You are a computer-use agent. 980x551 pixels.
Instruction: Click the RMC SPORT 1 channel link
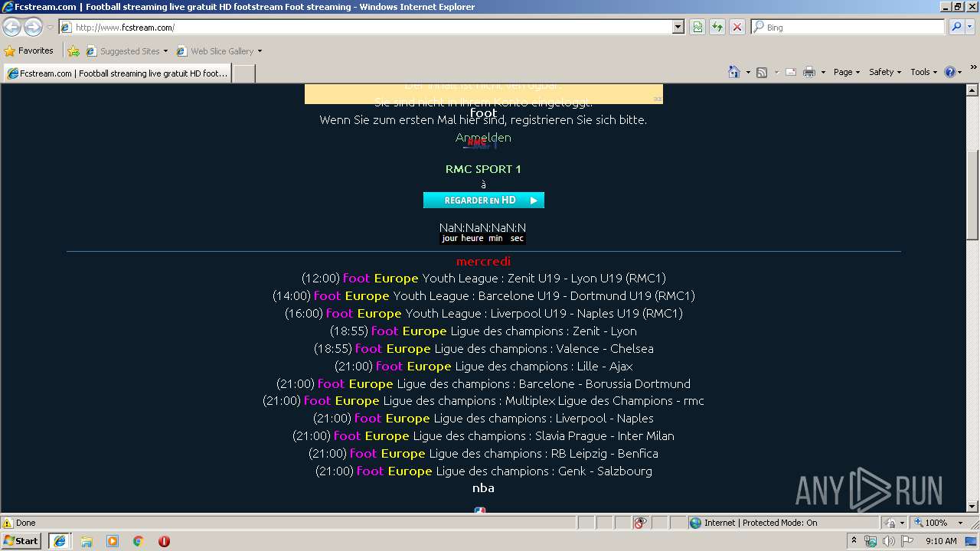(483, 169)
